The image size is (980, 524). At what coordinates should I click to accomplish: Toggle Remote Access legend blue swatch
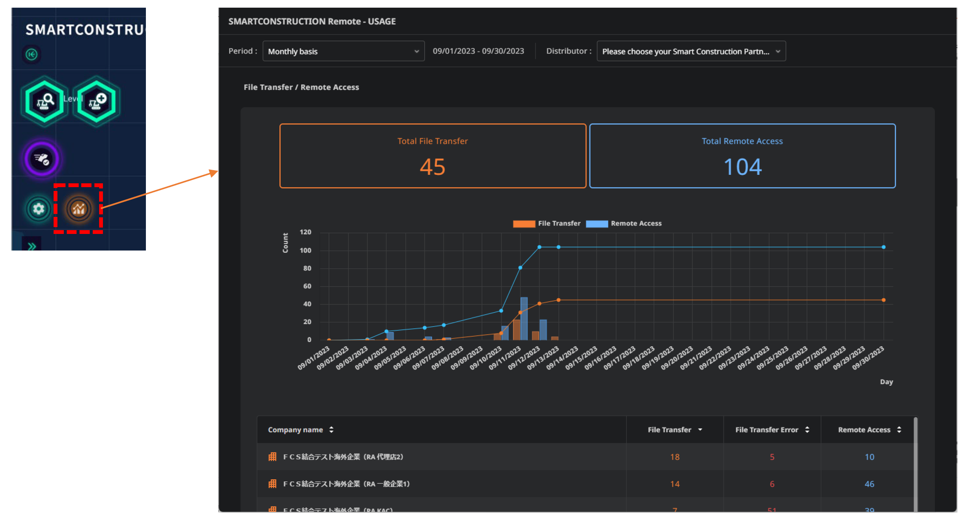pos(597,224)
